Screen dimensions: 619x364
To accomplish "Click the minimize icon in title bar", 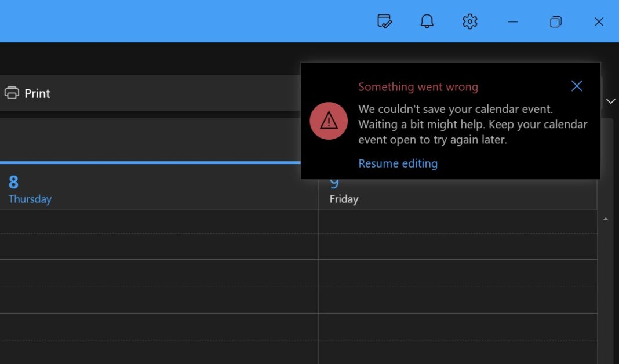I will [512, 21].
